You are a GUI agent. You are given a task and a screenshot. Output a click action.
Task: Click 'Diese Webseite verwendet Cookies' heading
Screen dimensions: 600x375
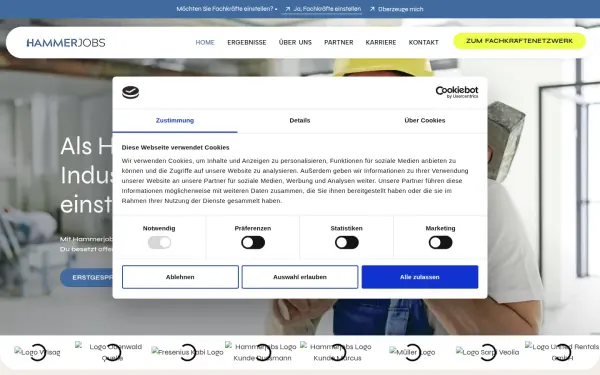pyautogui.click(x=176, y=148)
